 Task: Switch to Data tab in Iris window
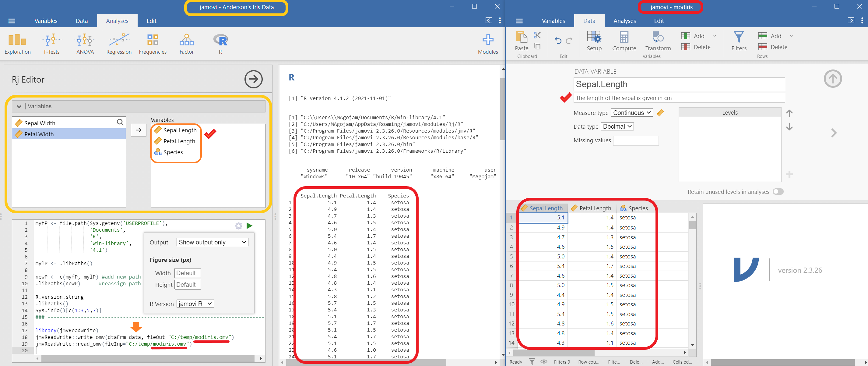pos(82,21)
